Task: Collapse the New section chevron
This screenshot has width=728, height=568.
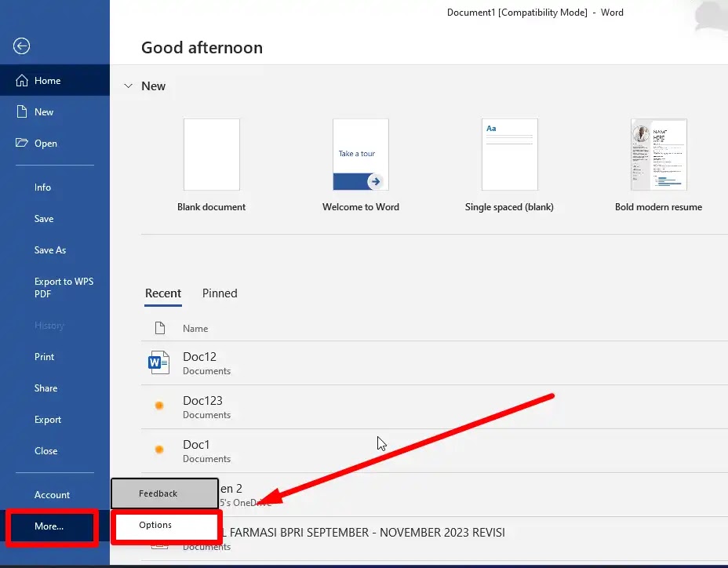Action: pyautogui.click(x=128, y=86)
